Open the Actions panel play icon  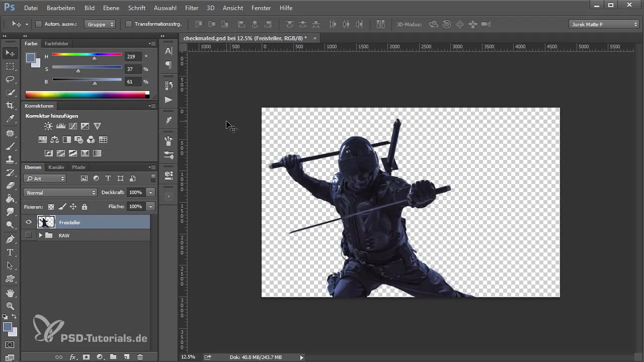tap(169, 100)
